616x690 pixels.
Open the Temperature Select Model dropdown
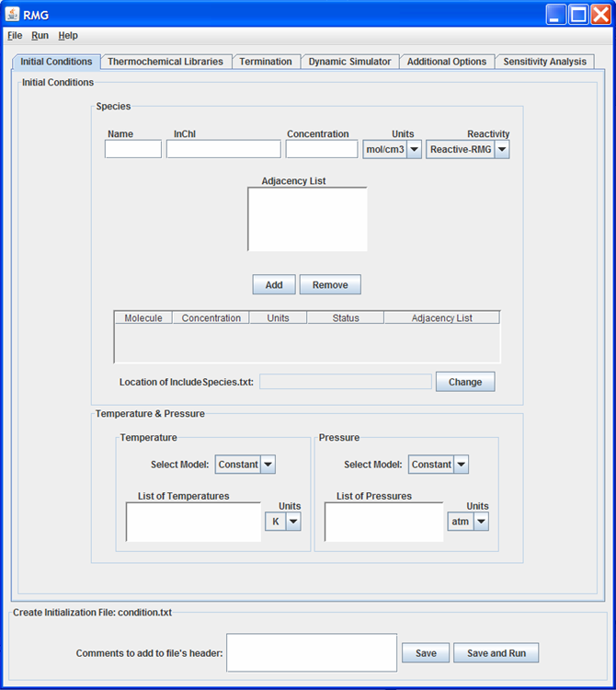tap(245, 465)
